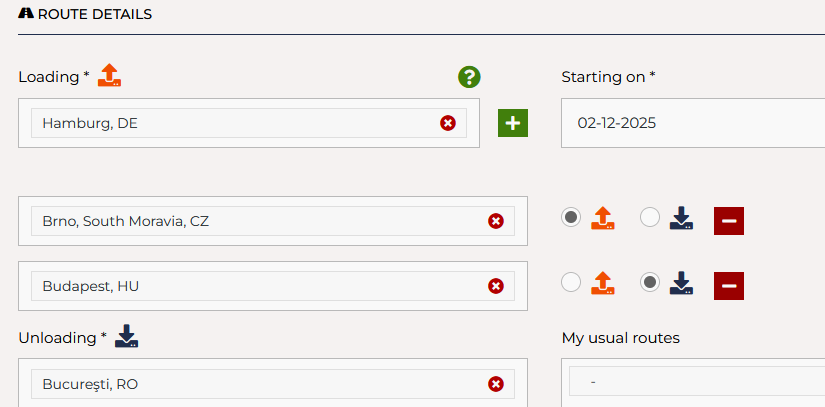Clear the Hamburg, DE loading location
825x407 pixels.
448,123
